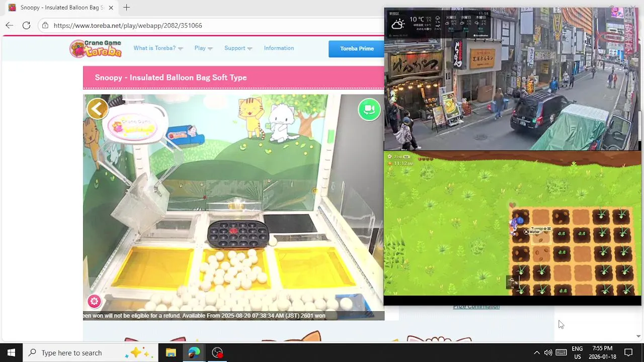The image size is (644, 362).
Task: Open notification center icon
Action: click(x=628, y=353)
